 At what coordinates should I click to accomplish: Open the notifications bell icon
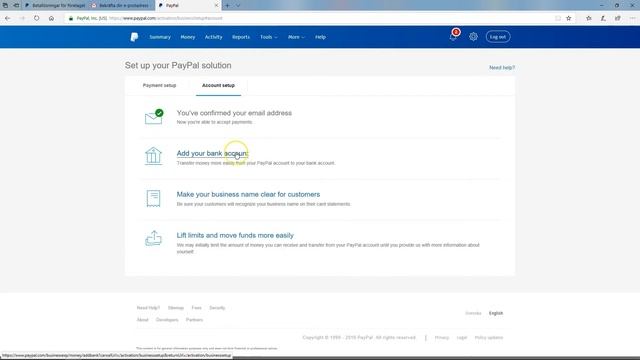(453, 37)
